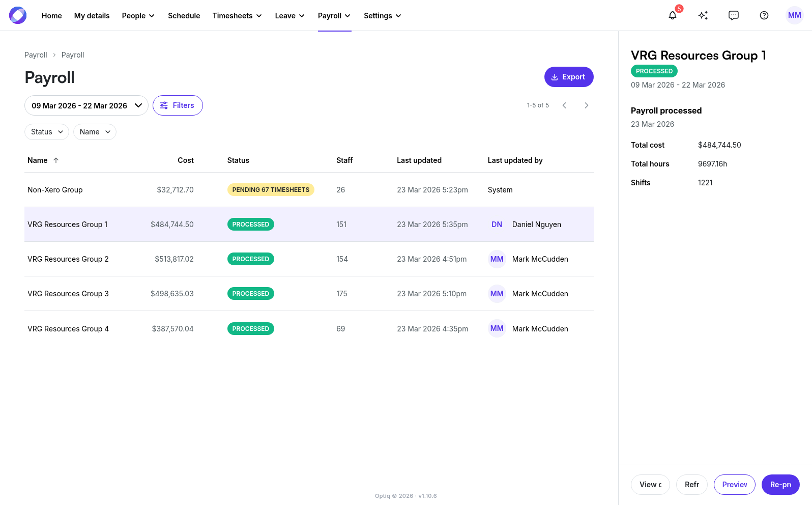
Task: Open the Status filter dropdown
Action: 47,132
